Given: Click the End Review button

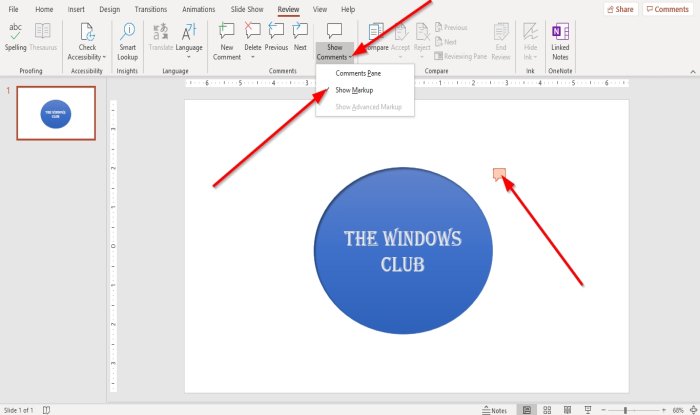Looking at the screenshot, I should coord(501,42).
